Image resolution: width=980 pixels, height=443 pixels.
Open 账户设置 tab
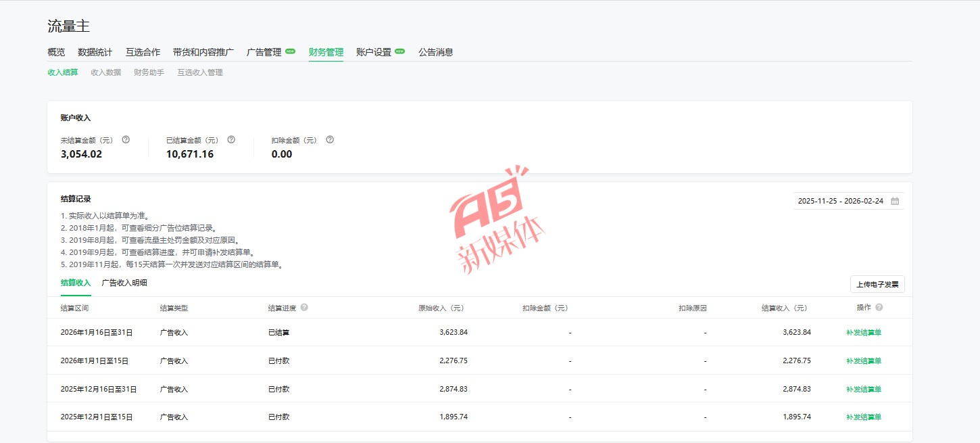click(x=374, y=52)
